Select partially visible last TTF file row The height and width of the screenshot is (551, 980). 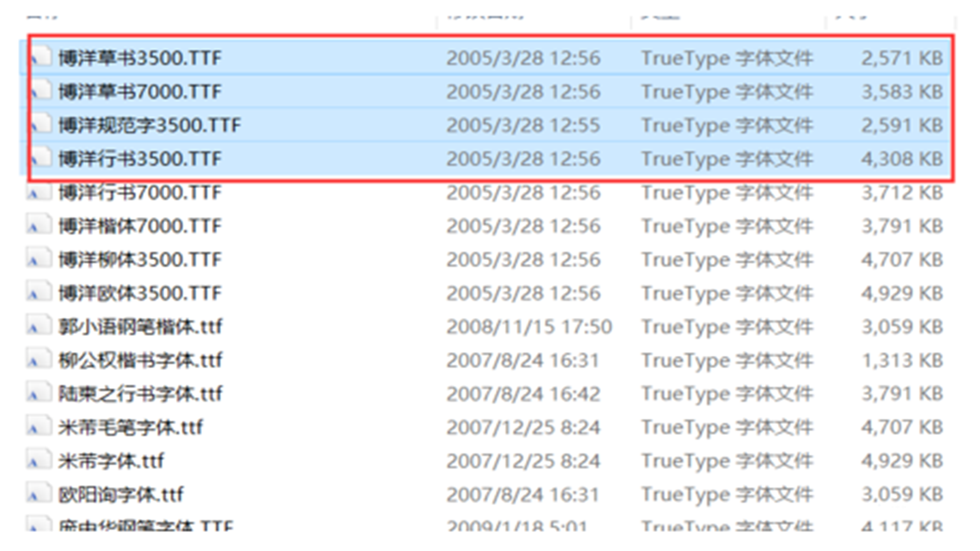click(146, 524)
